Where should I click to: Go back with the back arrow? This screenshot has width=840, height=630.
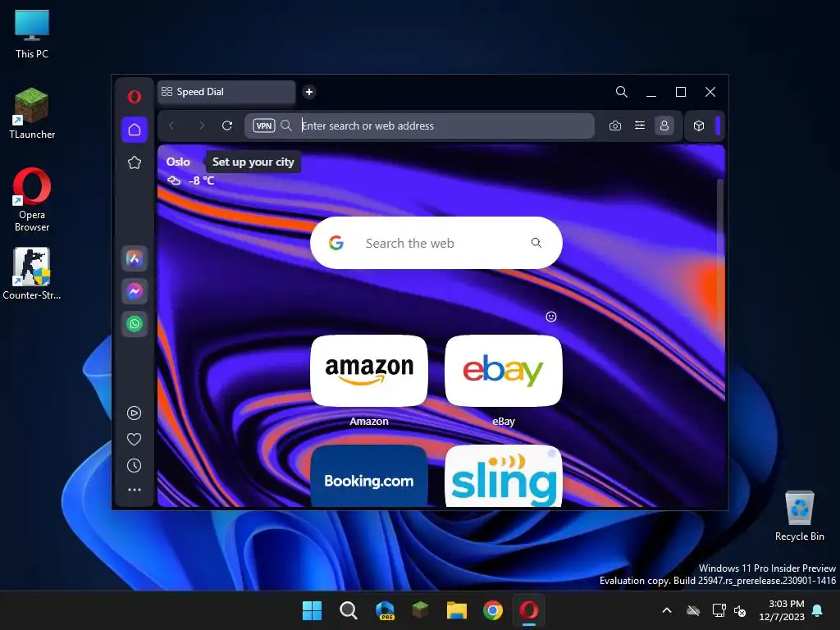[171, 126]
